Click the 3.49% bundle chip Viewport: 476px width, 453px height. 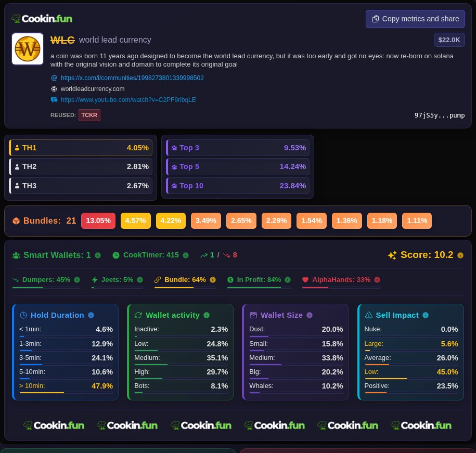[206, 221]
